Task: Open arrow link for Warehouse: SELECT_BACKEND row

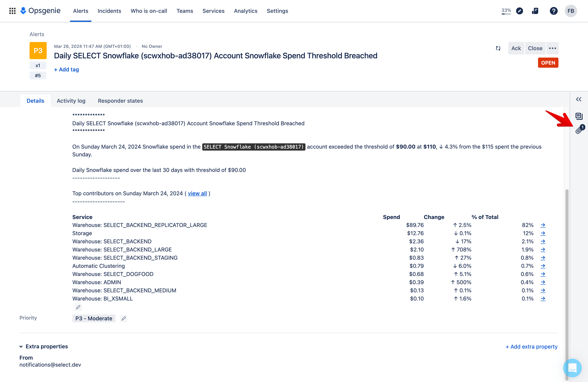Action: coord(543,241)
